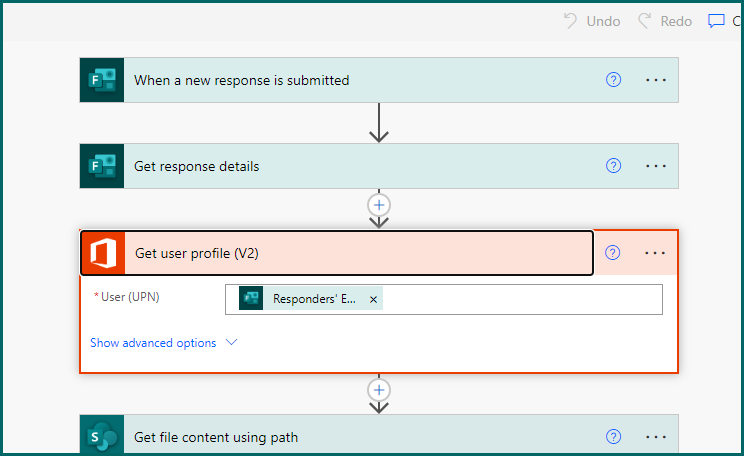Viewport: 744px width, 456px height.
Task: Click the SharePoint icon on Get file content
Action: click(x=102, y=436)
